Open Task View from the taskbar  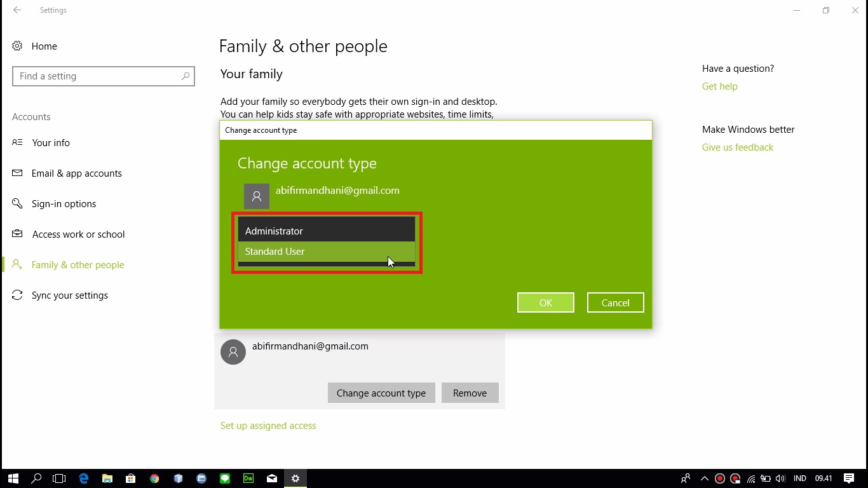[59, 478]
